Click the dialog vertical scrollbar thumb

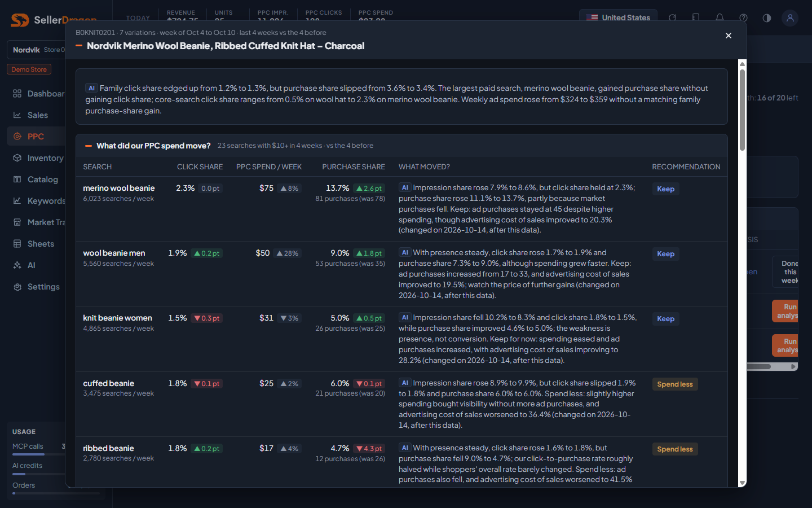[742, 110]
